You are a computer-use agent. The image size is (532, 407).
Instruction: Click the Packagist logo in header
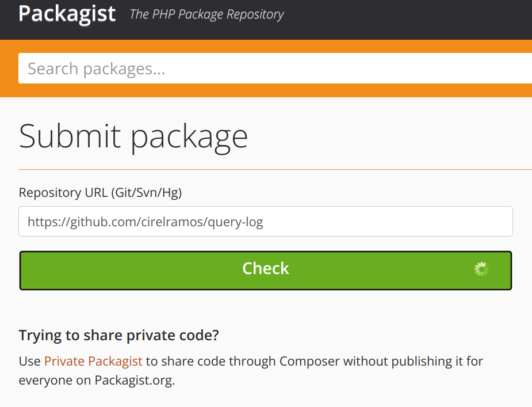[67, 13]
